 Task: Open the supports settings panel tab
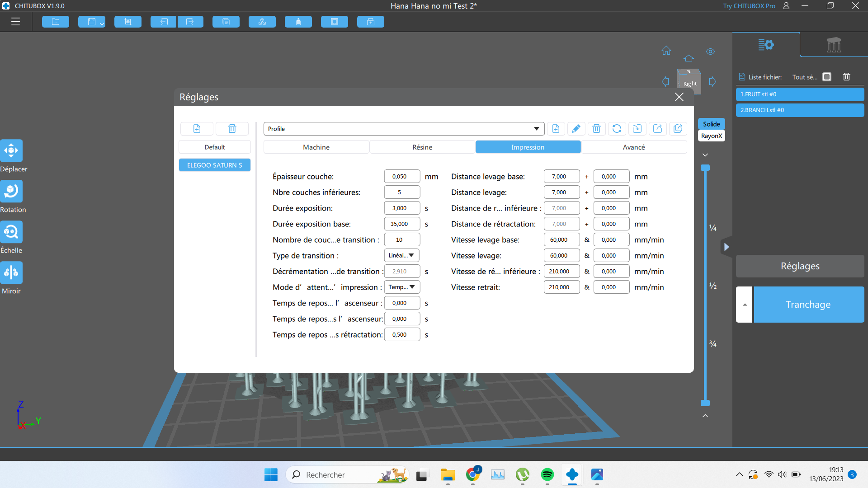834,45
